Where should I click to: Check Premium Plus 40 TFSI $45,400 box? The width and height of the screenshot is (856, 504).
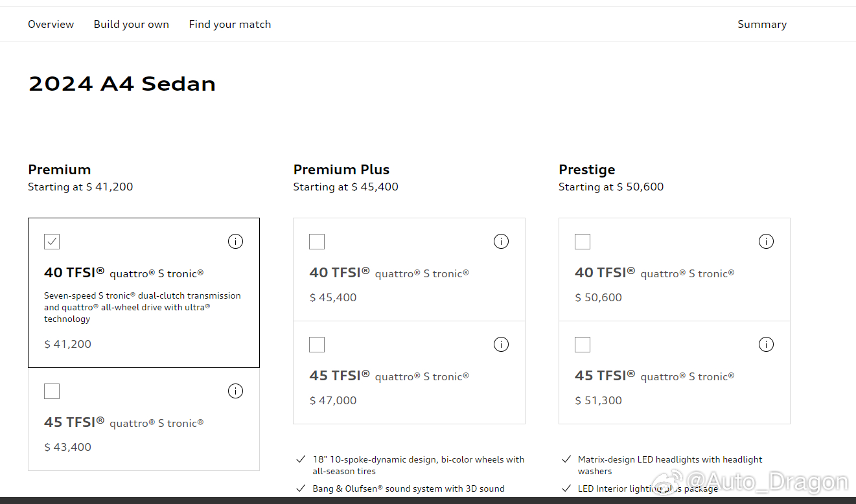(317, 242)
